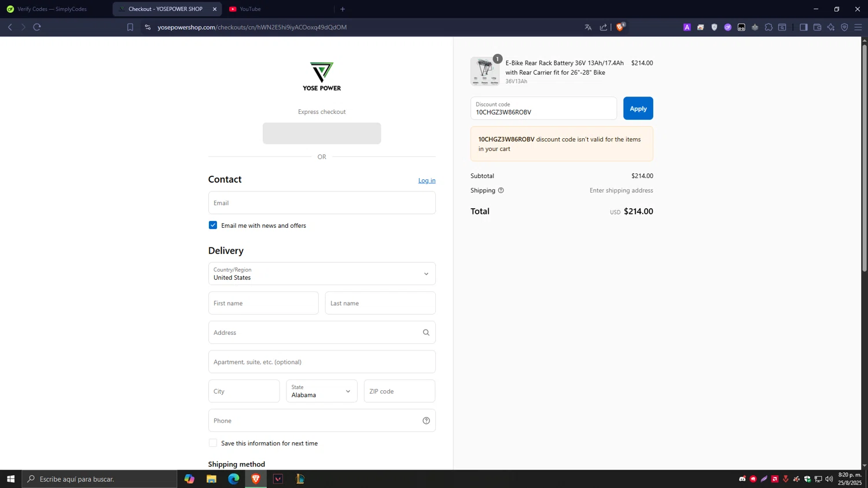
Task: Open the Brave Shields lion icon
Action: click(x=620, y=27)
